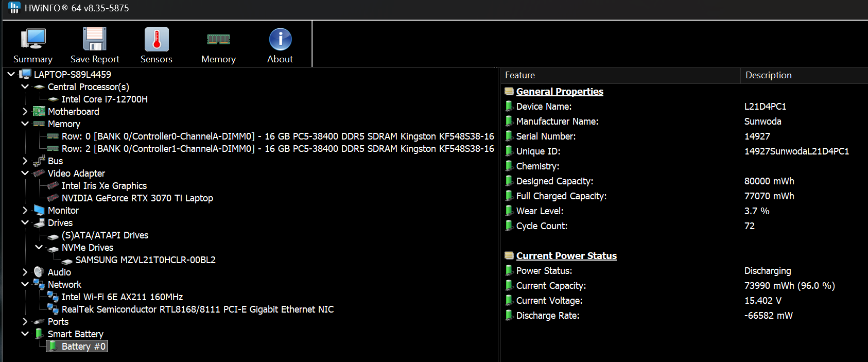Open Sensors thermometer icon
868x362 pixels.
[157, 39]
